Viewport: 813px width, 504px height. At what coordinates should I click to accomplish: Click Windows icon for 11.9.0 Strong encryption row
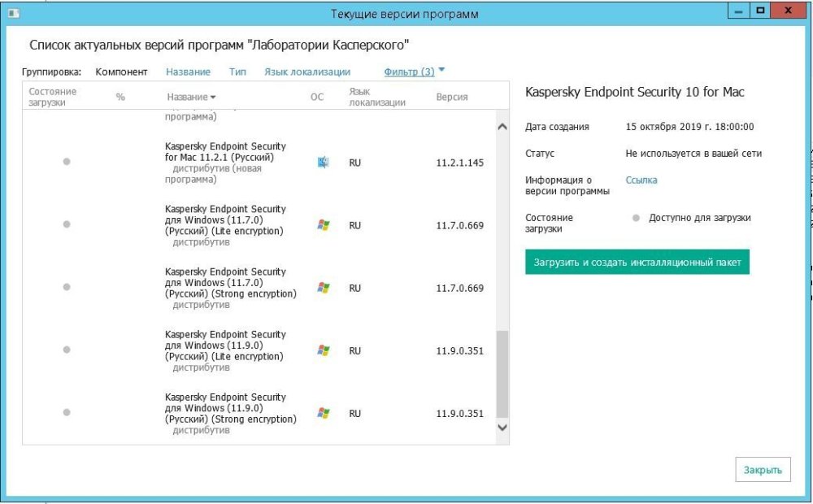point(324,413)
